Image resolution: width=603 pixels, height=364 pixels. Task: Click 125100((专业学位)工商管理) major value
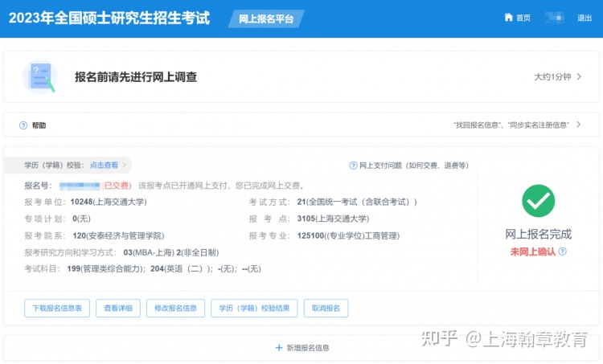click(x=348, y=236)
